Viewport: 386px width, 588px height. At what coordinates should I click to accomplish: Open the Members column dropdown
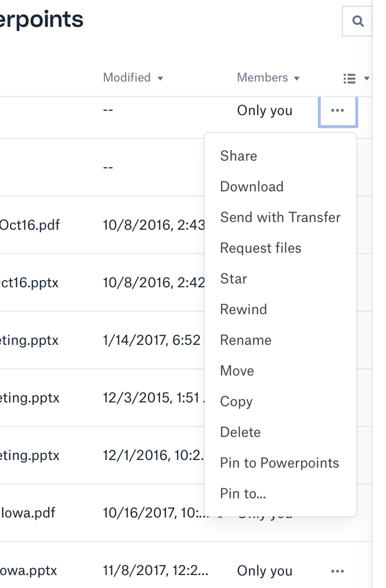(268, 78)
